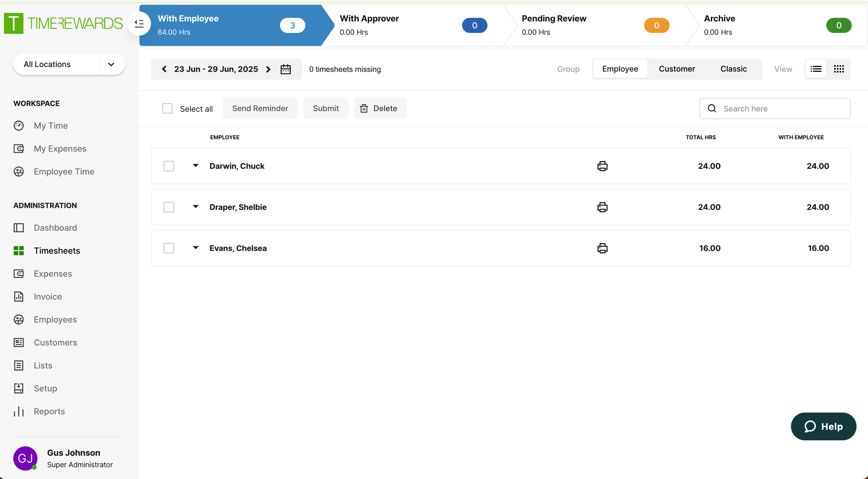Expand the Evans, Chelsea row
Screen dimensions: 868x479
195,248
